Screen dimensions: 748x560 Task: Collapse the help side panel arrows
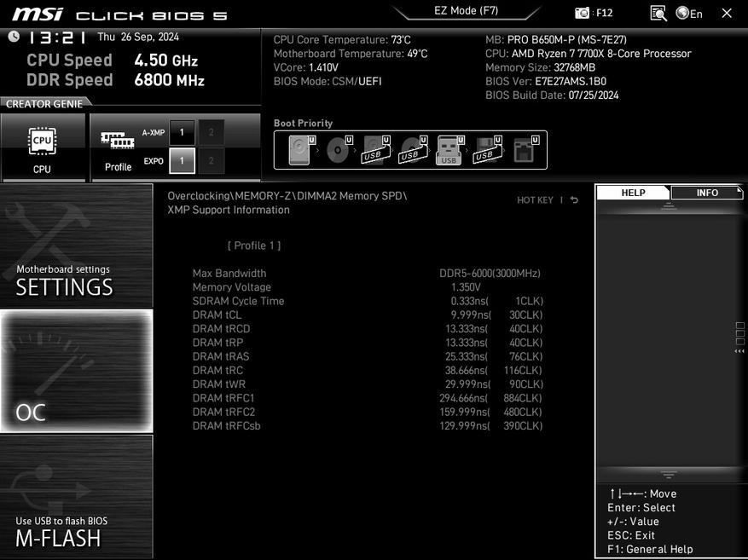click(x=739, y=351)
